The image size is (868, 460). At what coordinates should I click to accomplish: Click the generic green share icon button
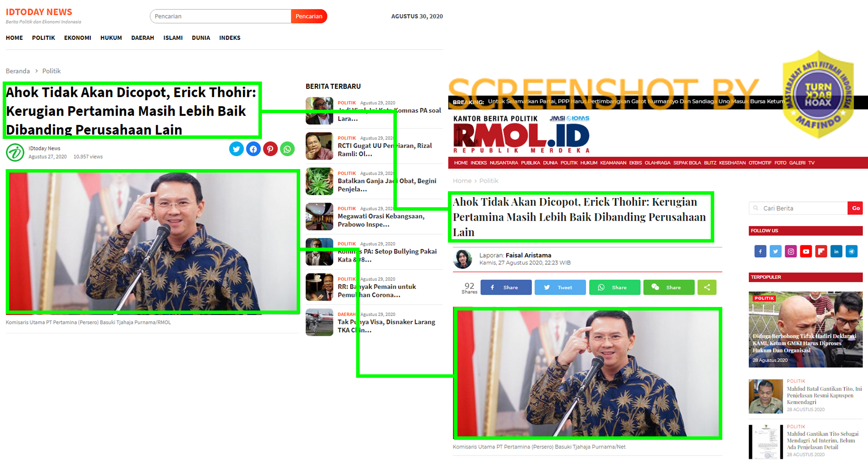coord(706,287)
